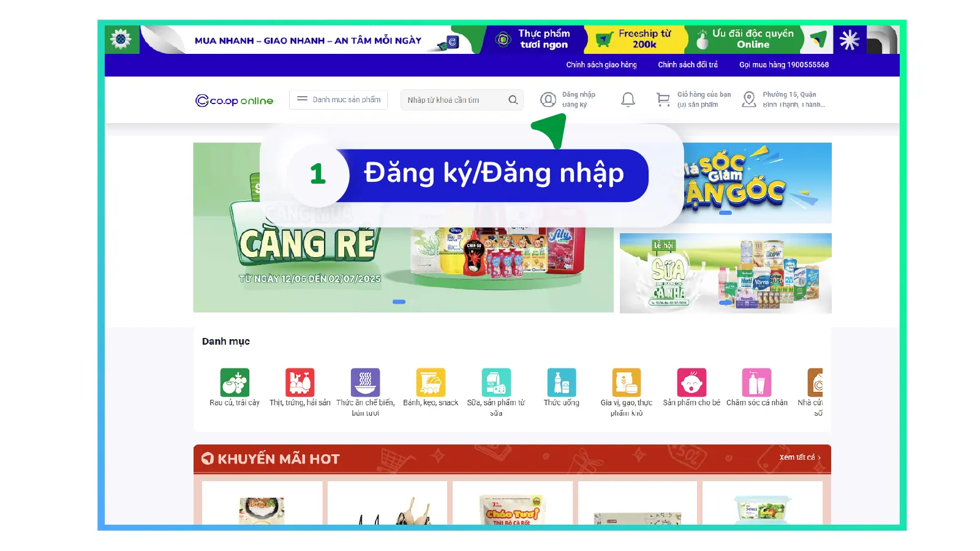Viewport: 980px width, 551px height.
Task: Open the "Sản phẩm cho bé" category
Action: pos(692,383)
